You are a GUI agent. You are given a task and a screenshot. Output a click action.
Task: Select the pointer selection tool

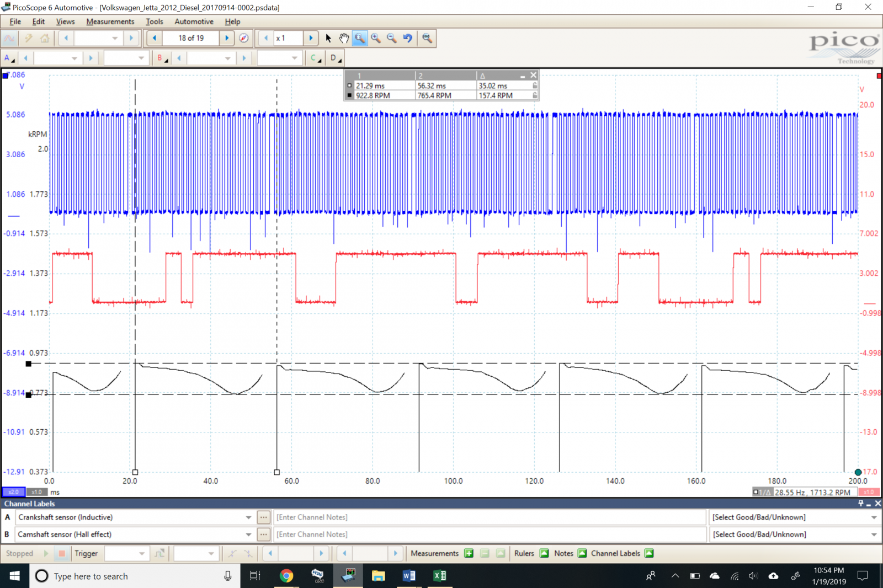(x=328, y=38)
